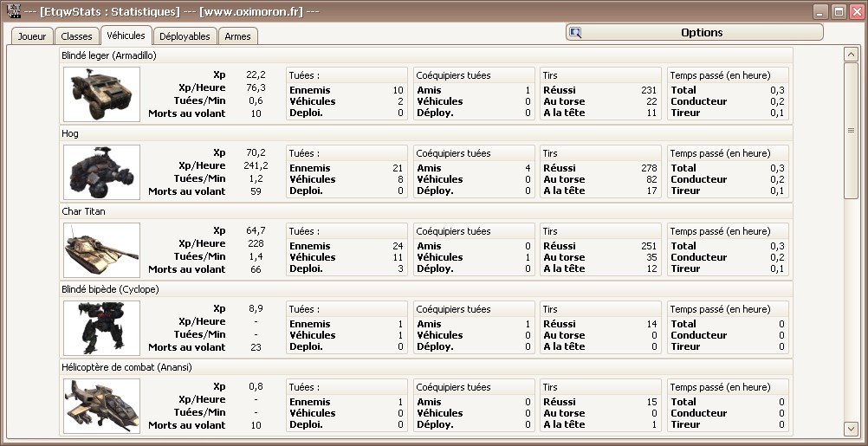Select the Véhicules tab
Screen dimensions: 868x446
click(126, 36)
